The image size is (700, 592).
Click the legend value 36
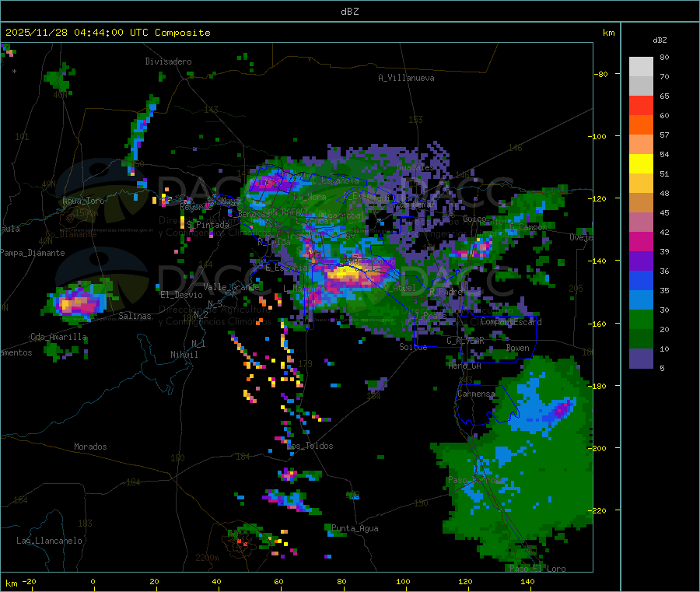[664, 271]
